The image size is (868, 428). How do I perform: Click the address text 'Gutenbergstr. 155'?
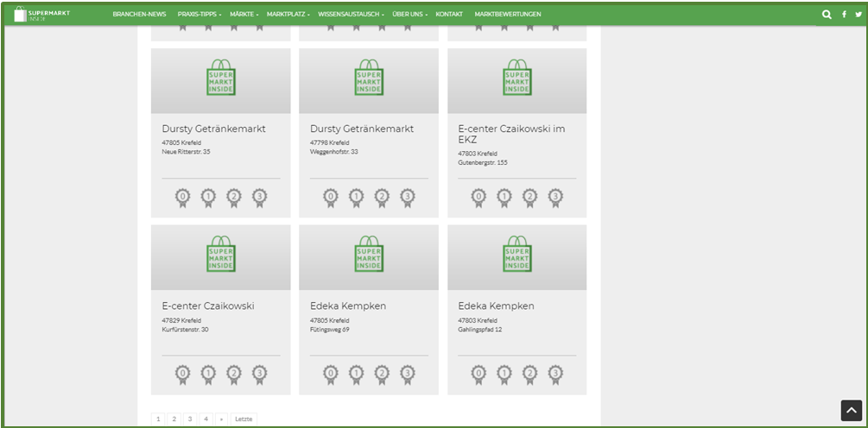tap(483, 162)
